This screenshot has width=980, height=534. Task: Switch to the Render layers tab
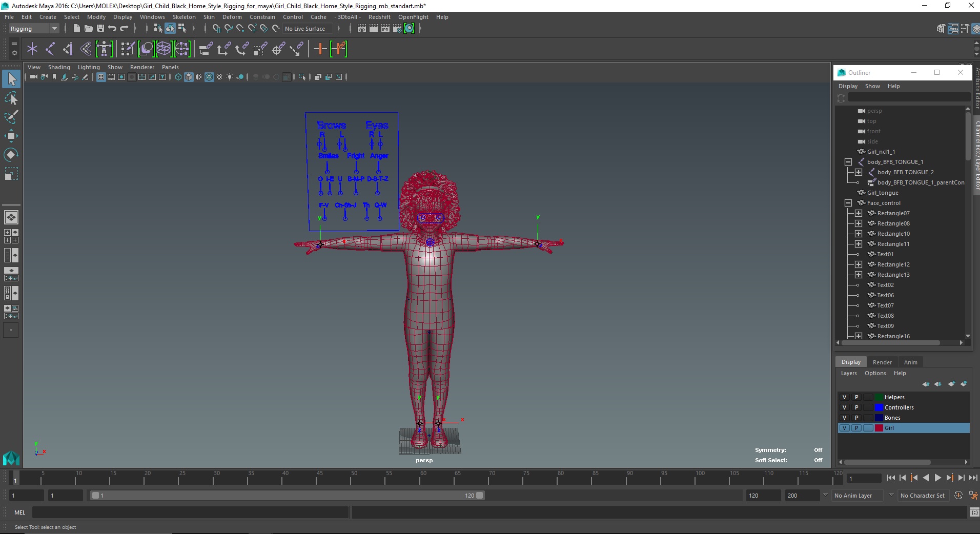tap(882, 362)
